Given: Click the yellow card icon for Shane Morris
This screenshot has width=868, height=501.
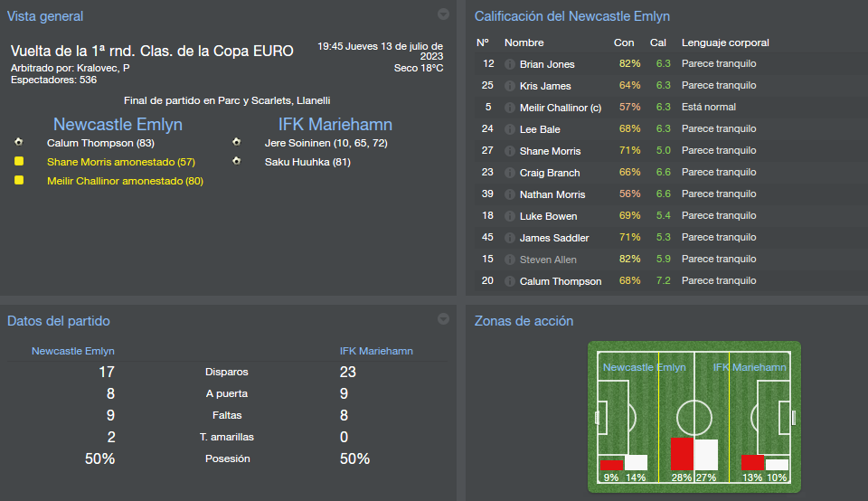Looking at the screenshot, I should click(x=18, y=162).
